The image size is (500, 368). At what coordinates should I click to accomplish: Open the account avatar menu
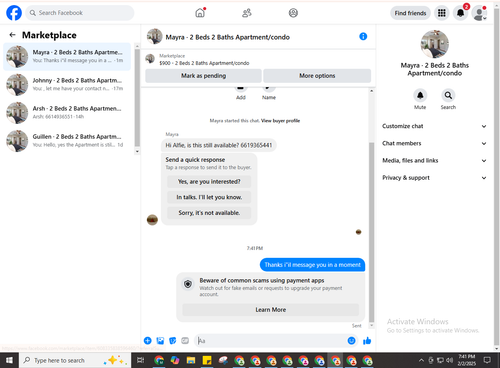(x=479, y=13)
